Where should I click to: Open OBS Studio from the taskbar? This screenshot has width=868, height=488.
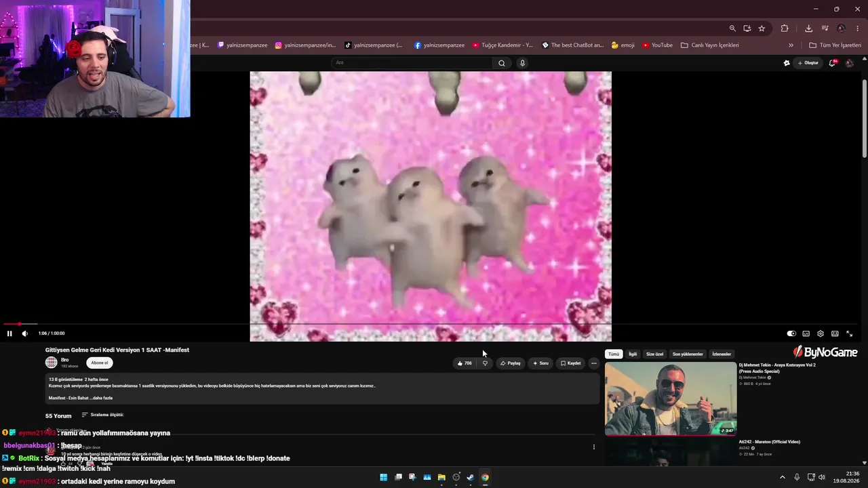point(456,477)
